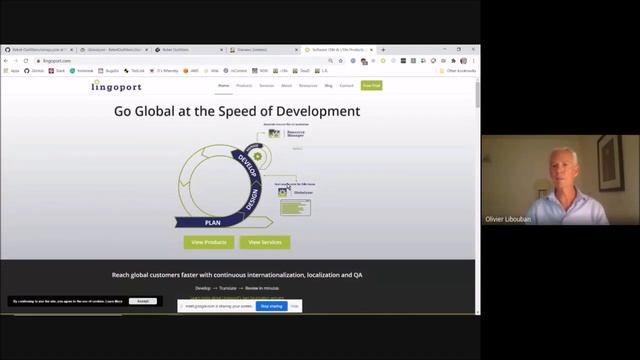Open the About nav item
Image resolution: width=640 pixels, height=360 pixels.
pos(287,86)
